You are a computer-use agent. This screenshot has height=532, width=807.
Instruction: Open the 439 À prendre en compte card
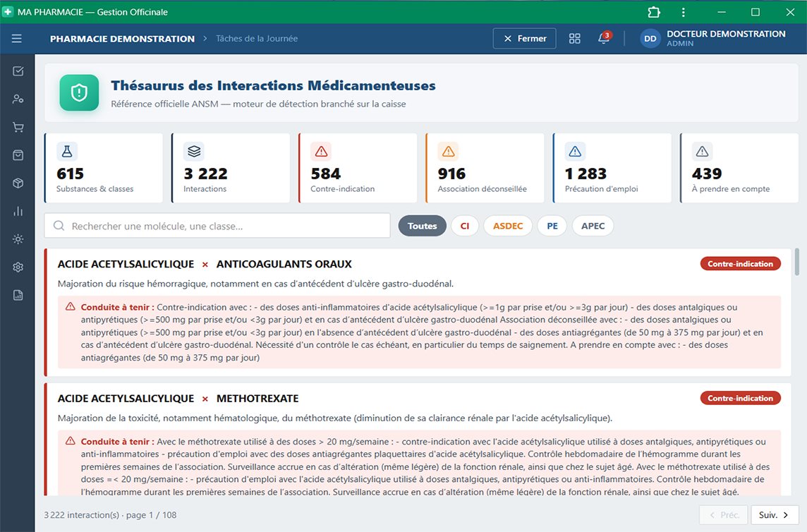pos(739,168)
